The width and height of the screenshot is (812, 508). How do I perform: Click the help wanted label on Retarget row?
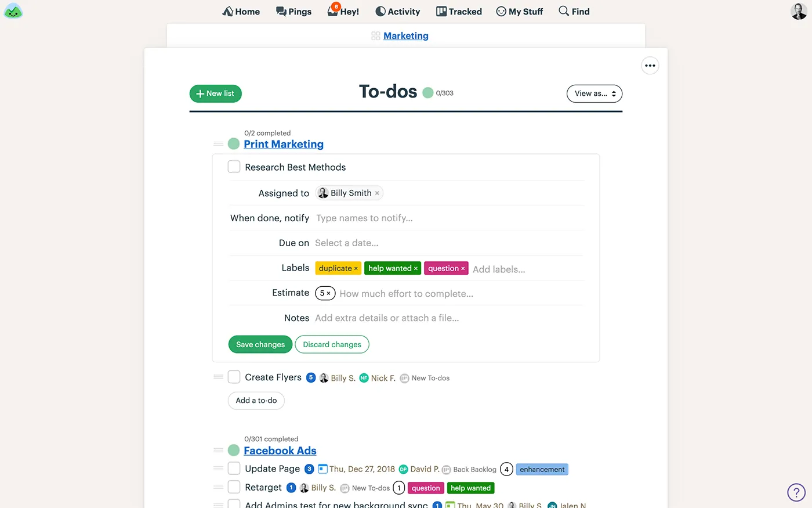pos(470,488)
